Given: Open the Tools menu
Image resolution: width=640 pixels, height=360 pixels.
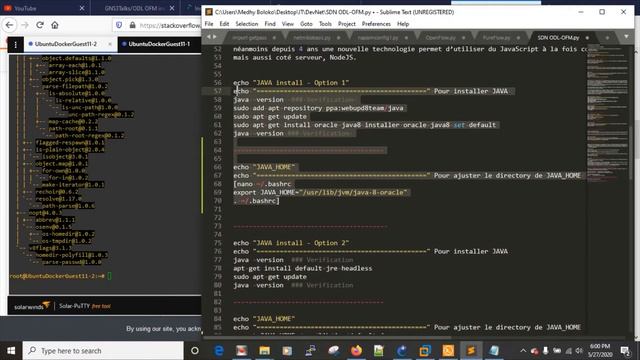Looking at the screenshot, I should point(325,24).
